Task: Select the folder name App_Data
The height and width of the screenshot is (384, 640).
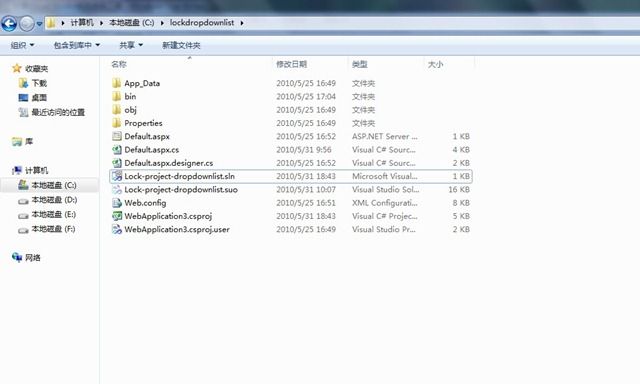Action: point(142,83)
